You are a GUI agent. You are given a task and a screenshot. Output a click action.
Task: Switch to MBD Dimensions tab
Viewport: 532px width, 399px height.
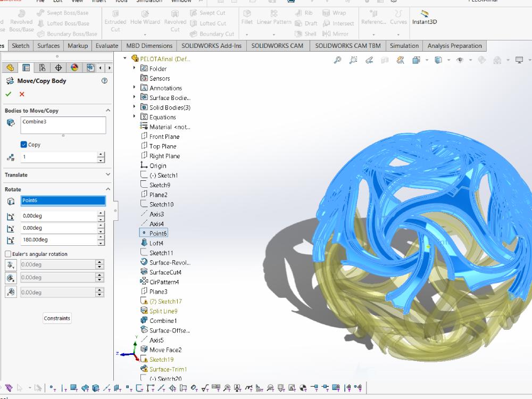[x=149, y=46]
